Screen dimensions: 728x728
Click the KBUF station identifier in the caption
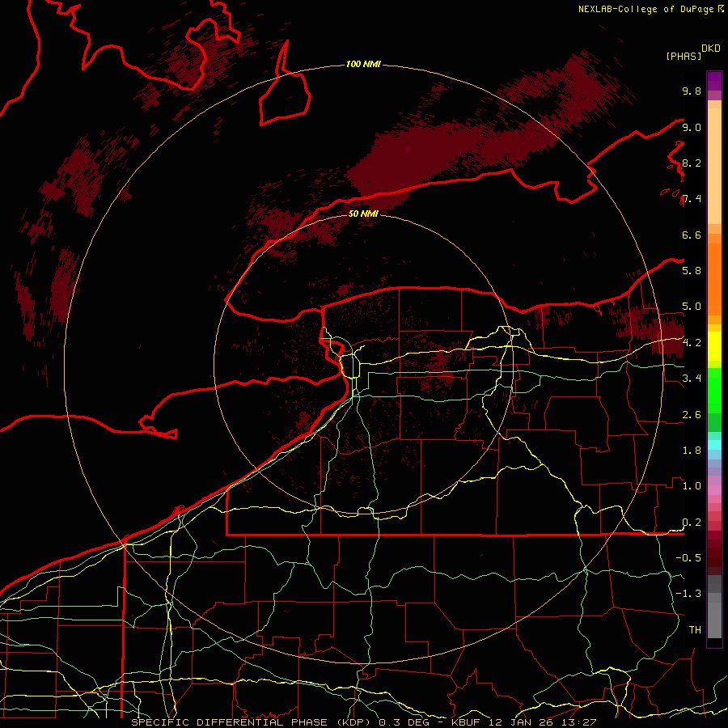466,722
